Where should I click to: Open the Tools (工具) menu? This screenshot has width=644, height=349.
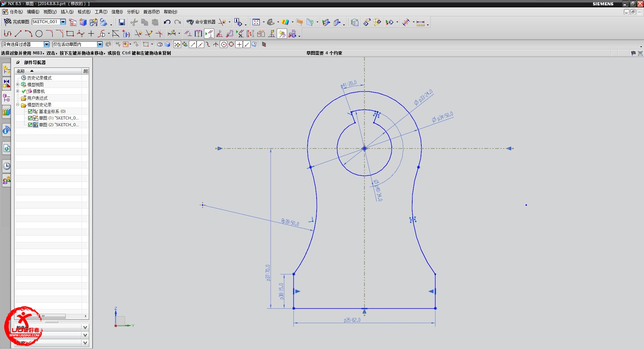(101, 12)
